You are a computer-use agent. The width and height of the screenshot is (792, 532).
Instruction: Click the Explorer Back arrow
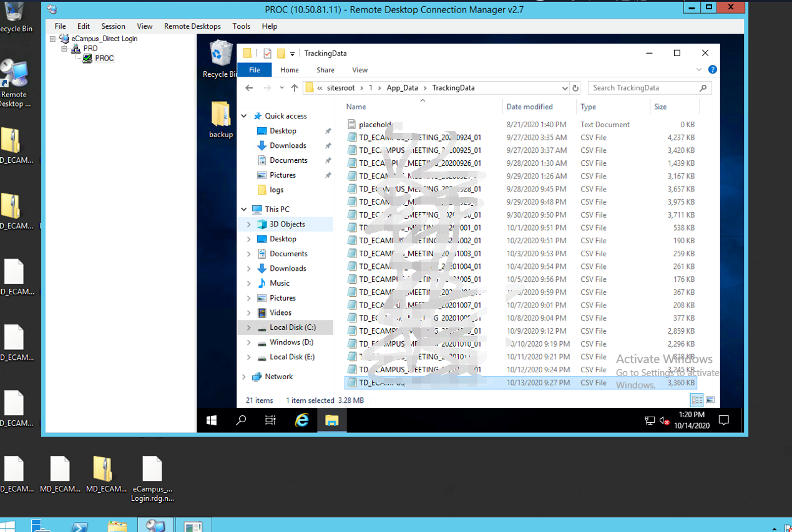[249, 88]
